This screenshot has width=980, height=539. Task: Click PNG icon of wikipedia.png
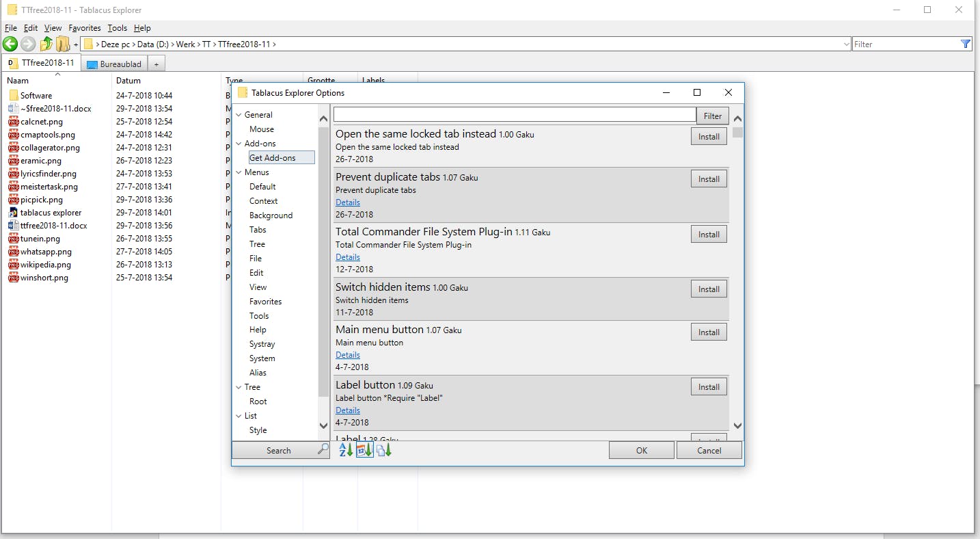(x=14, y=265)
